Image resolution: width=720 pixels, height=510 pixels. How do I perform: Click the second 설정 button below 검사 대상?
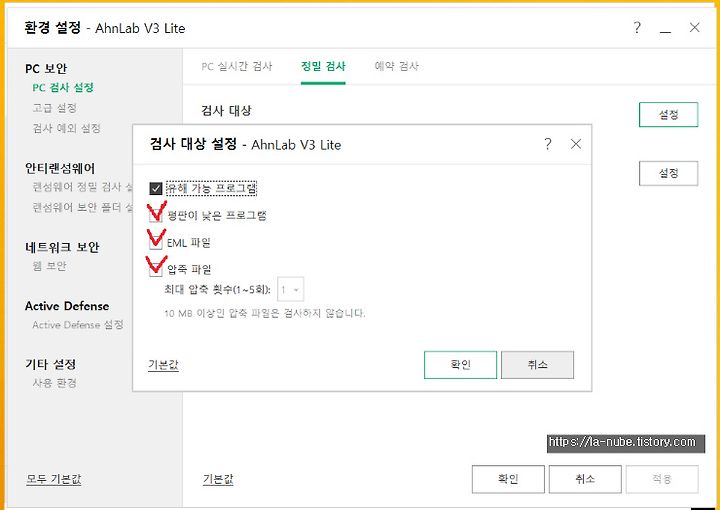point(668,173)
